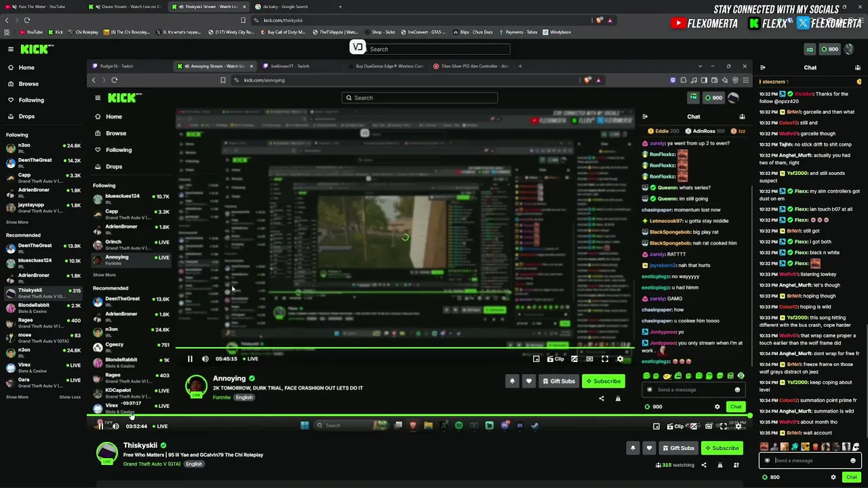This screenshot has width=868, height=488.
Task: Collapse the outer chat panel
Action: (763, 68)
